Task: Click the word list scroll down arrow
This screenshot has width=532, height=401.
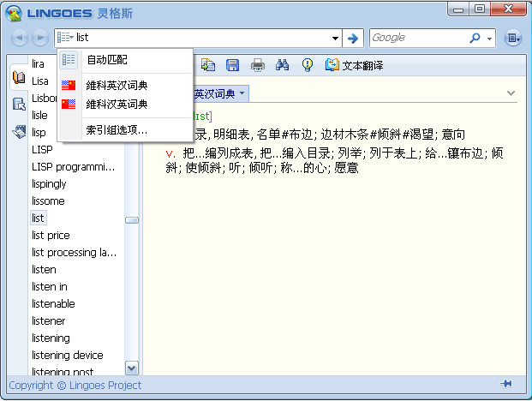Action: pyautogui.click(x=132, y=368)
